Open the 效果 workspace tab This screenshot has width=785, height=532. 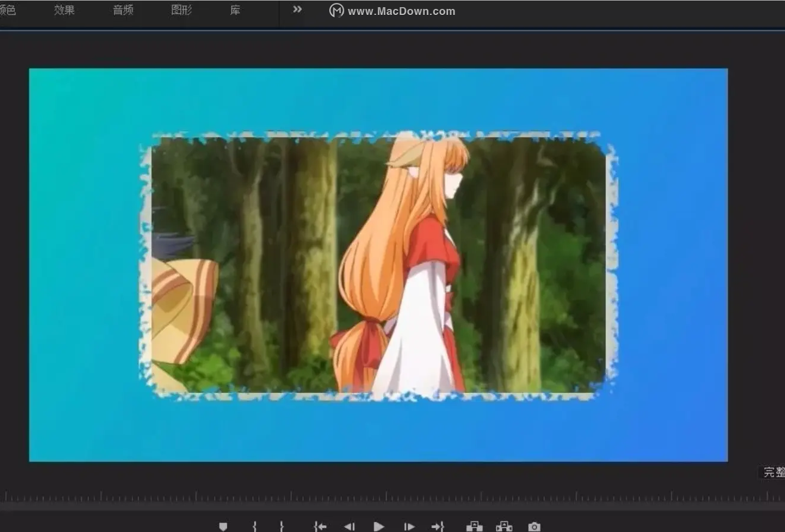pyautogui.click(x=64, y=10)
